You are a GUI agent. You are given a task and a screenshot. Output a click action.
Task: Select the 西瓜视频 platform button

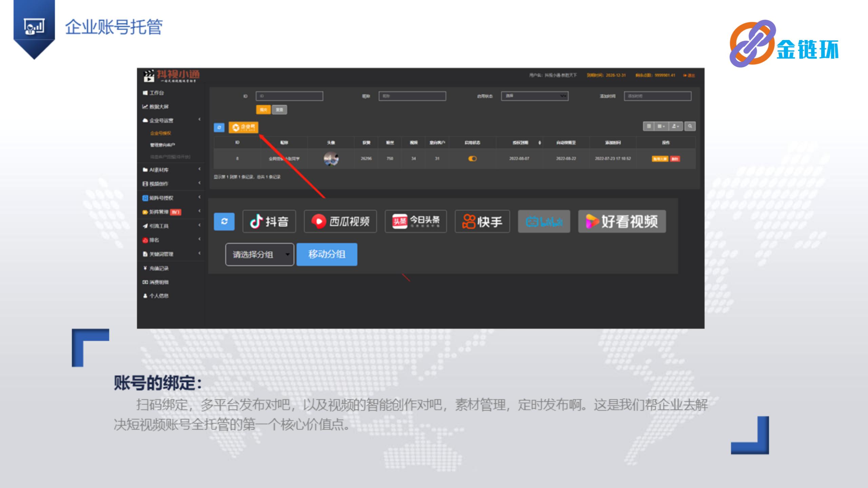click(x=340, y=221)
